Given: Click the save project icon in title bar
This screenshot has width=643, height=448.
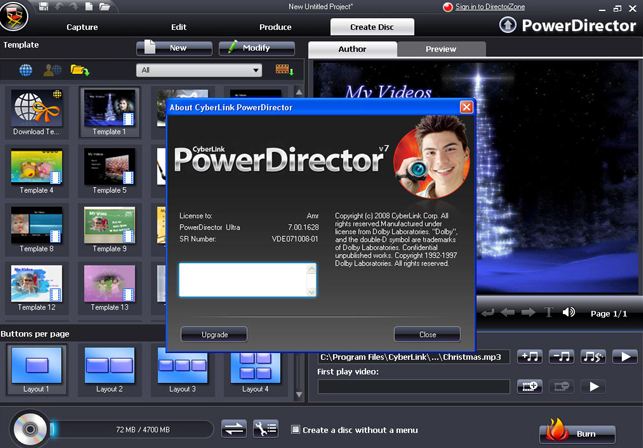Looking at the screenshot, I should click(43, 6).
